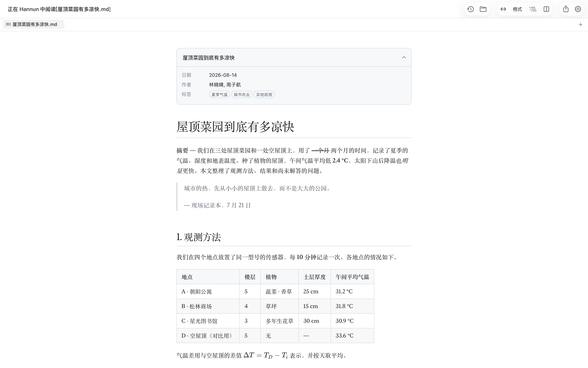Image resolution: width=588 pixels, height=368 pixels.
Task: Open settings gear icon
Action: [x=578, y=9]
